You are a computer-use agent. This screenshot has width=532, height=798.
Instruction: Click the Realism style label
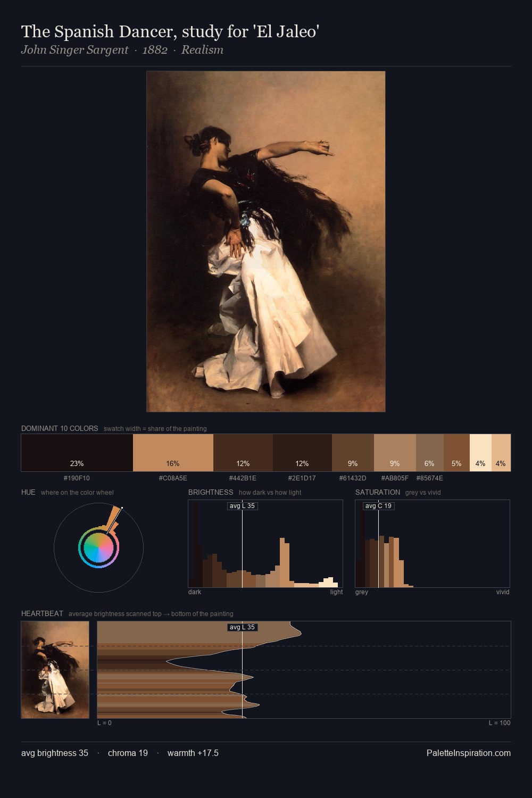coord(202,50)
